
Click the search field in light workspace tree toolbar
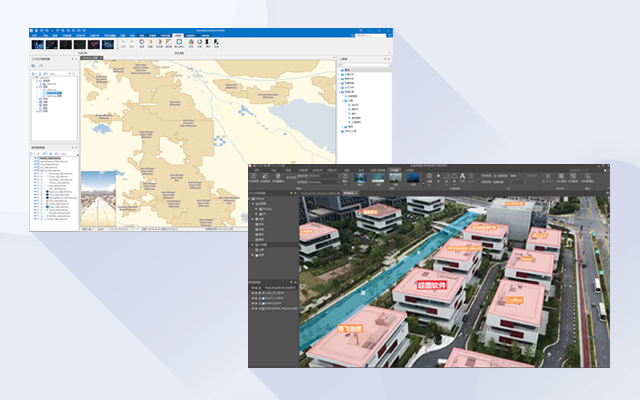click(x=58, y=73)
